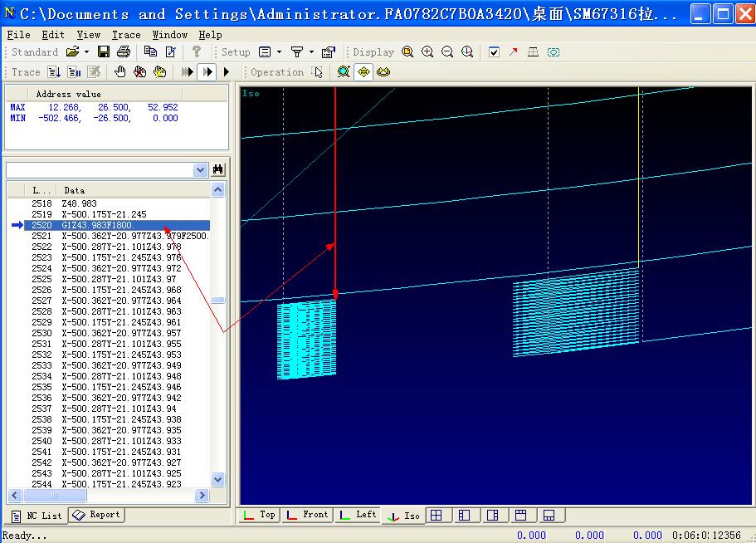Select the Operation pointer tool
The width and height of the screenshot is (756, 543).
[x=318, y=72]
